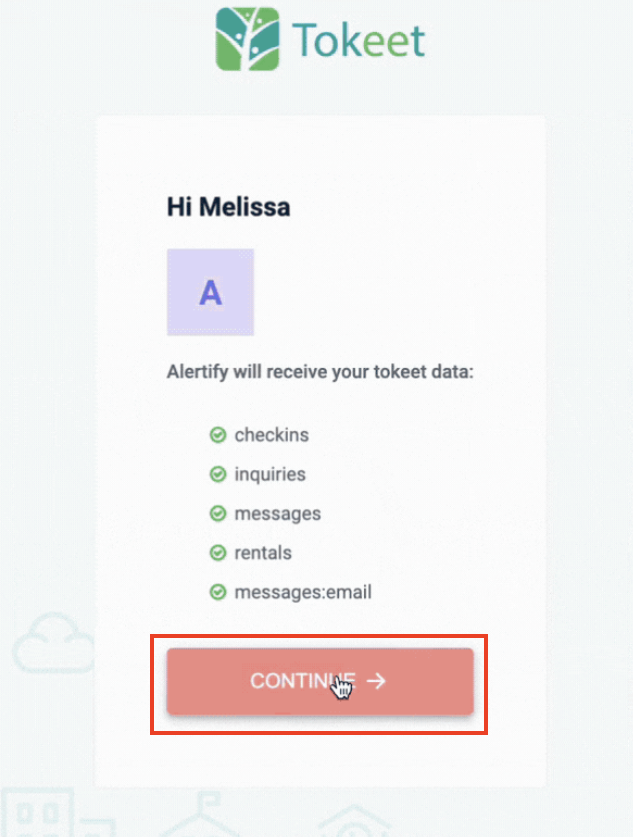Image resolution: width=633 pixels, height=837 pixels.
Task: Select the 'checkins' permission label
Action: (271, 435)
